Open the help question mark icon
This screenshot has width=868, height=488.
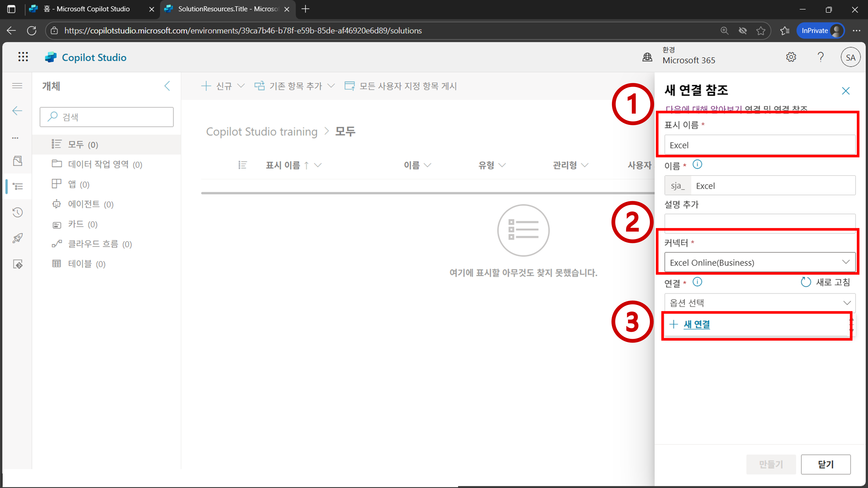click(820, 57)
